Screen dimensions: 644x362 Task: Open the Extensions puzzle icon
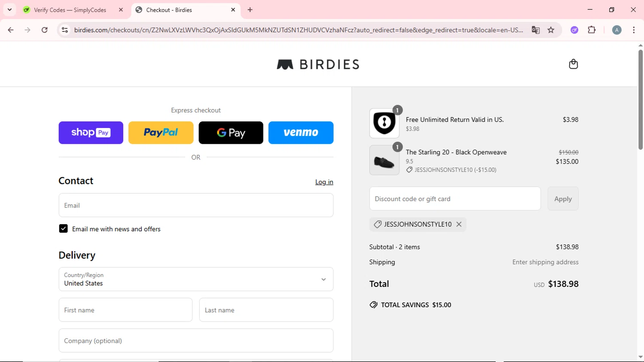(x=592, y=30)
